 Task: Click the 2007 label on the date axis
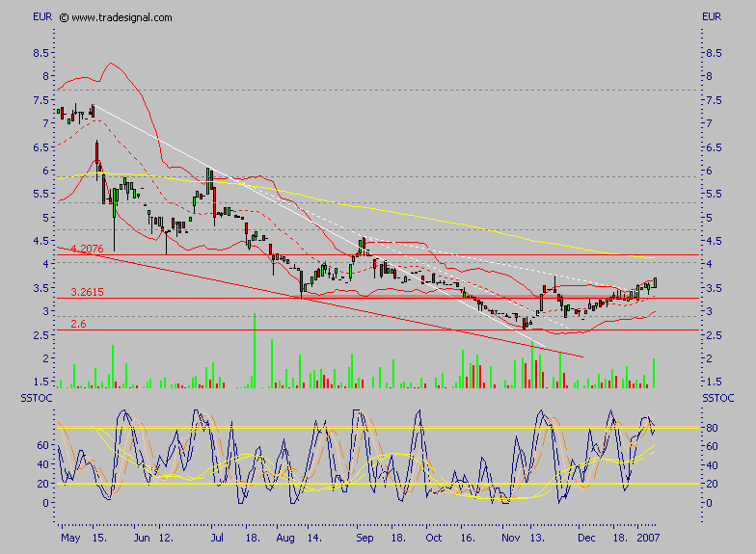pyautogui.click(x=648, y=538)
